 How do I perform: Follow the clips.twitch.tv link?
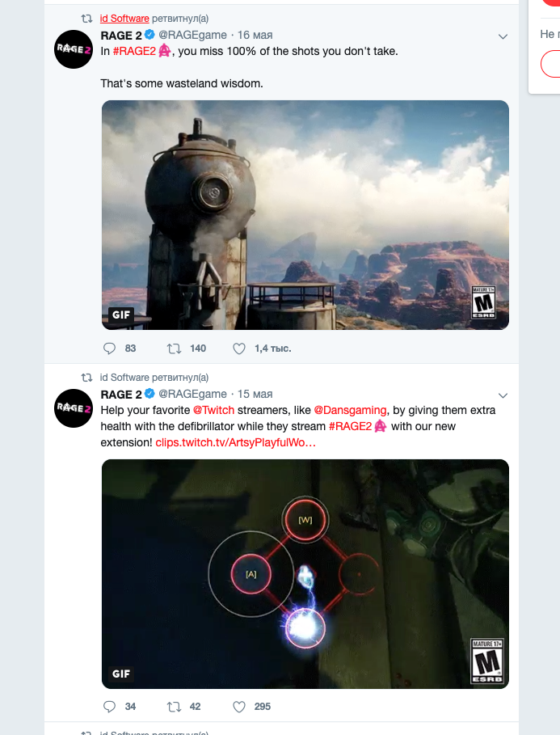pyautogui.click(x=235, y=443)
